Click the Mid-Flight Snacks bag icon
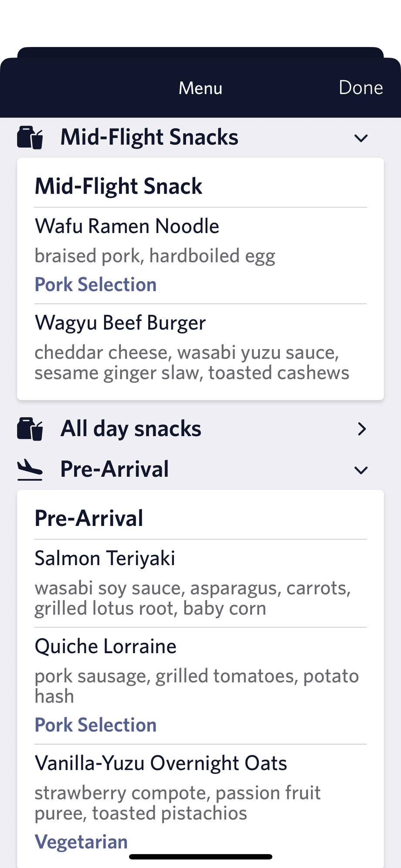401x868 pixels. (x=30, y=137)
